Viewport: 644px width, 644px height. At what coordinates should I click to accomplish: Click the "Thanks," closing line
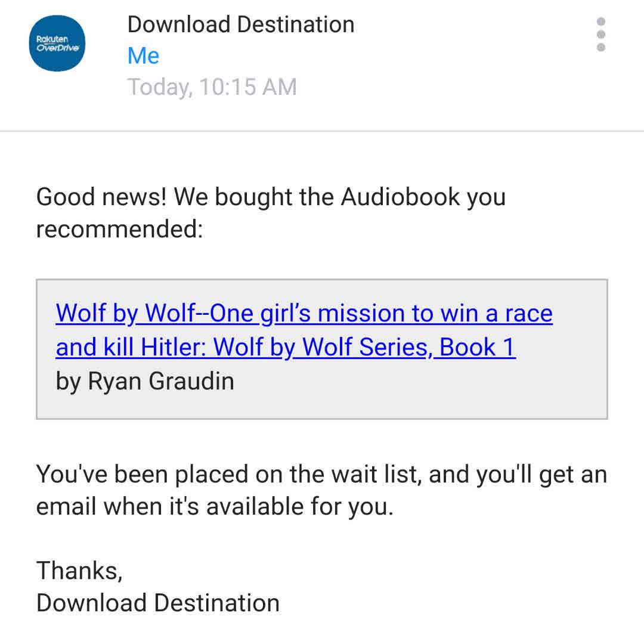tap(79, 571)
